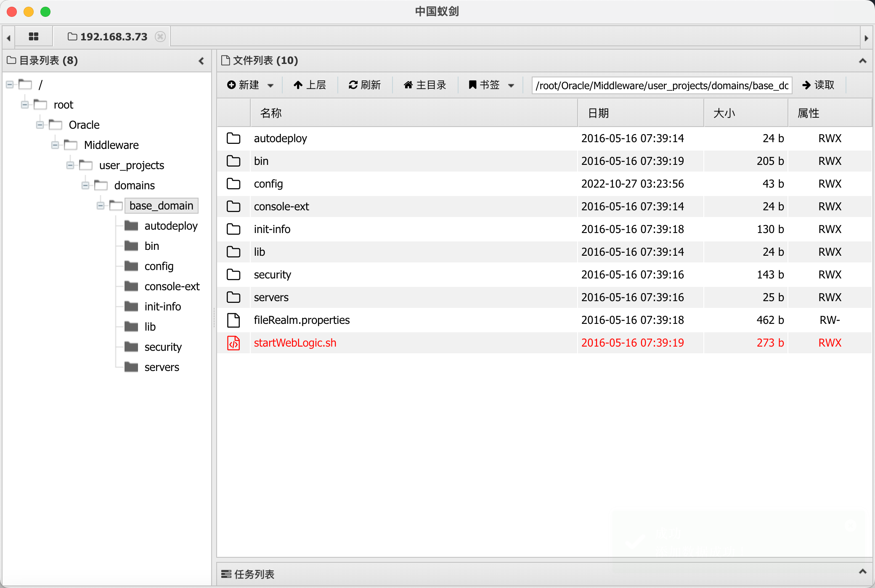Expand the task list (任务列表) panel
The height and width of the screenshot is (588, 875).
862,572
